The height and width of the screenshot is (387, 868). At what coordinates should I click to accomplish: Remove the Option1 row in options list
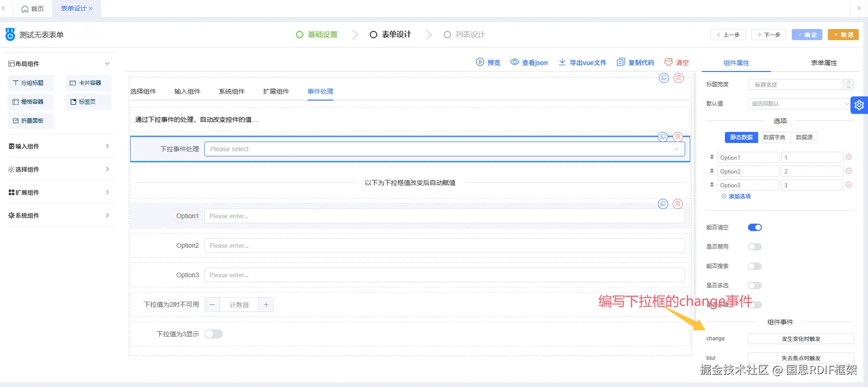tap(849, 157)
